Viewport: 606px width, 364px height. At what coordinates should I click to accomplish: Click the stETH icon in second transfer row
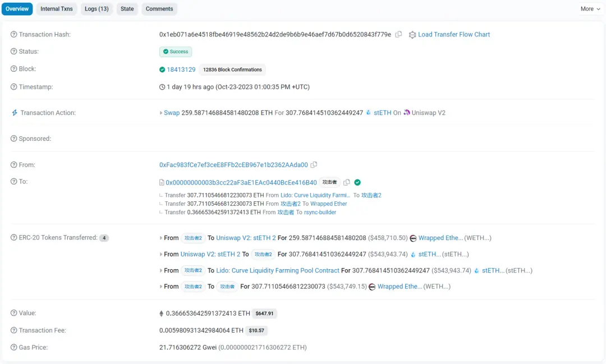[x=413, y=254]
